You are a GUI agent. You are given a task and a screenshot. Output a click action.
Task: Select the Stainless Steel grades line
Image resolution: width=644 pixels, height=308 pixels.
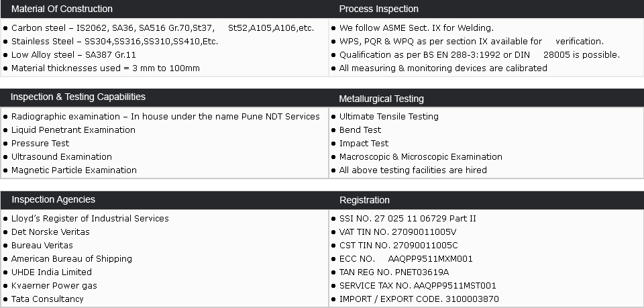[114, 42]
